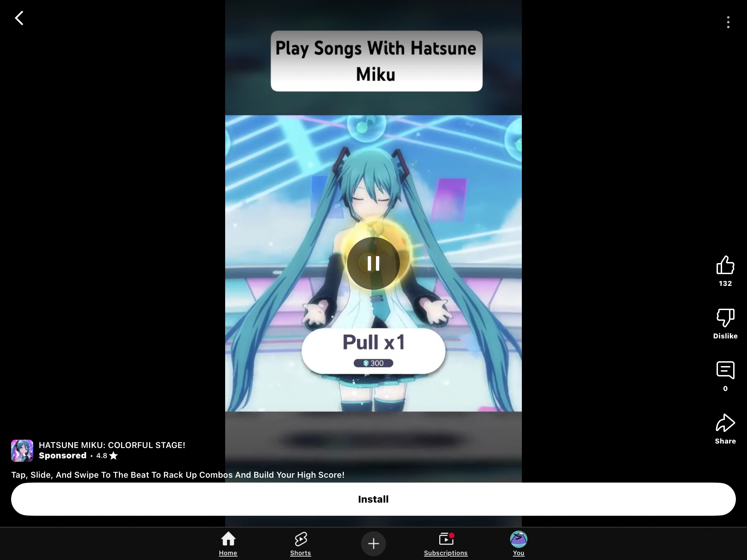
Task: Tap the Sponsored label
Action: tap(63, 456)
